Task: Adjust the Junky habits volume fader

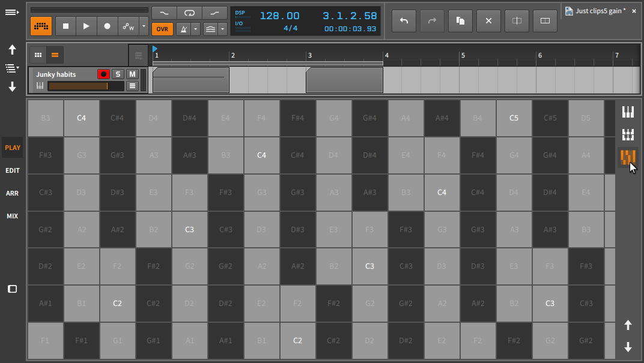Action: 85,86
